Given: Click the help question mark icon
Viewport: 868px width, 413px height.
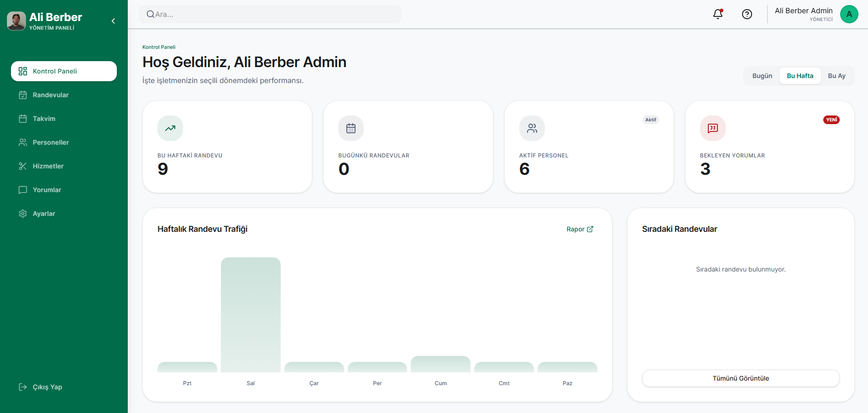Looking at the screenshot, I should (x=747, y=14).
